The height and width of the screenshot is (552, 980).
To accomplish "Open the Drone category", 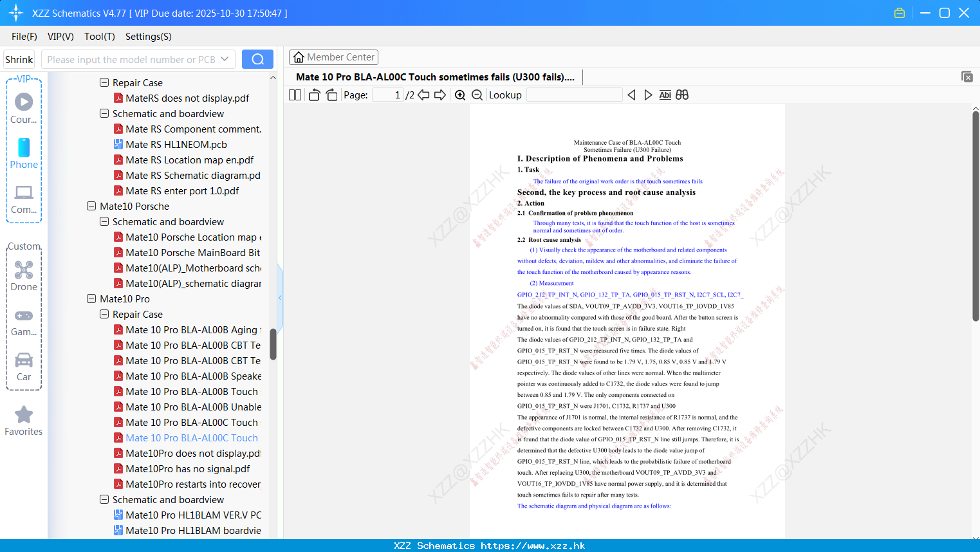I will [x=24, y=276].
